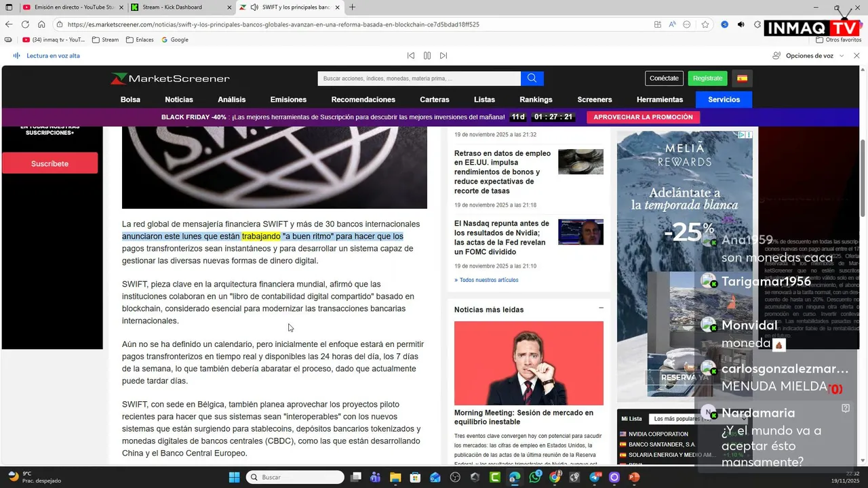Viewport: 868px width, 488px height.
Task: Open the Stream bookmarks folder
Action: tap(105, 40)
